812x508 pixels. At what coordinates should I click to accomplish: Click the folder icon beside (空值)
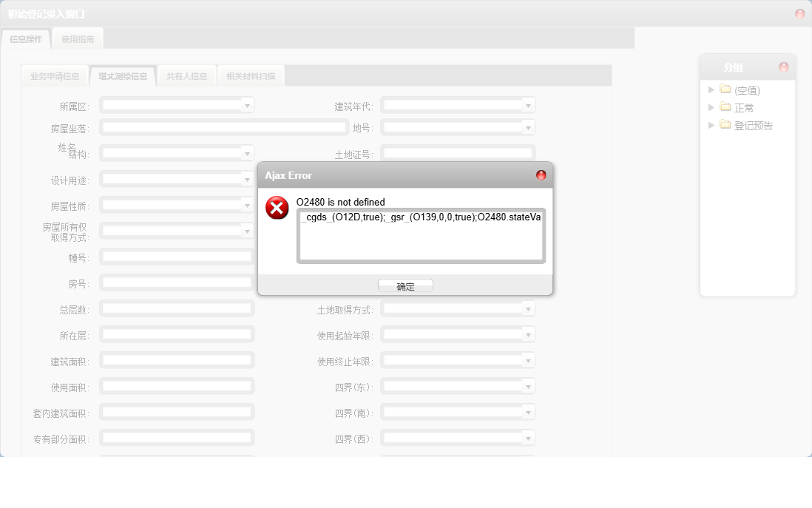(724, 89)
